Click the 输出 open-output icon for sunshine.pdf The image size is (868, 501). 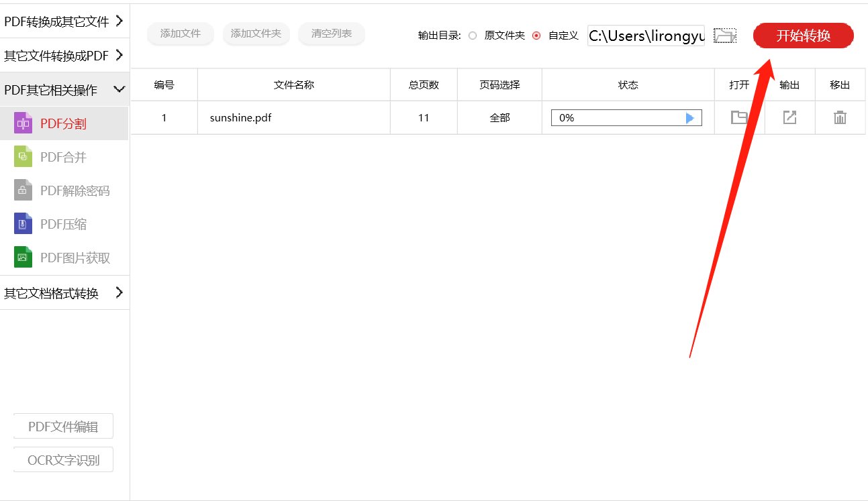(x=789, y=117)
